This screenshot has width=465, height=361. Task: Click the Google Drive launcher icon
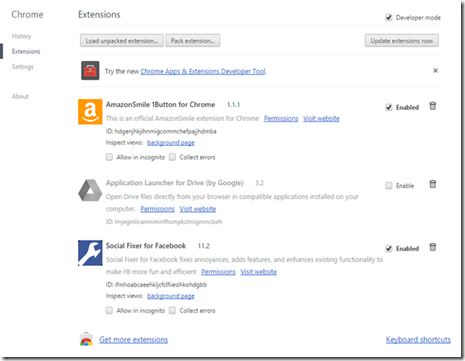[x=90, y=190]
